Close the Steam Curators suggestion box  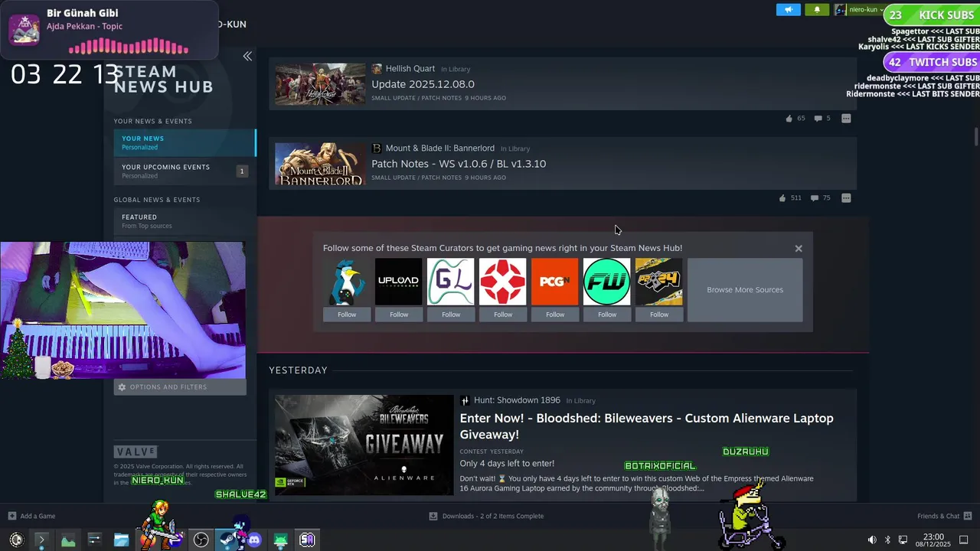pos(799,248)
